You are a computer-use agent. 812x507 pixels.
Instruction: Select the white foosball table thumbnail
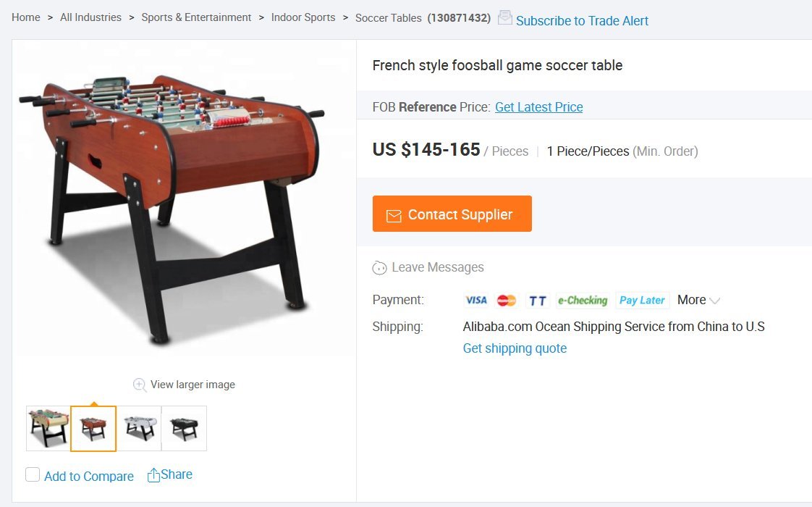point(139,428)
